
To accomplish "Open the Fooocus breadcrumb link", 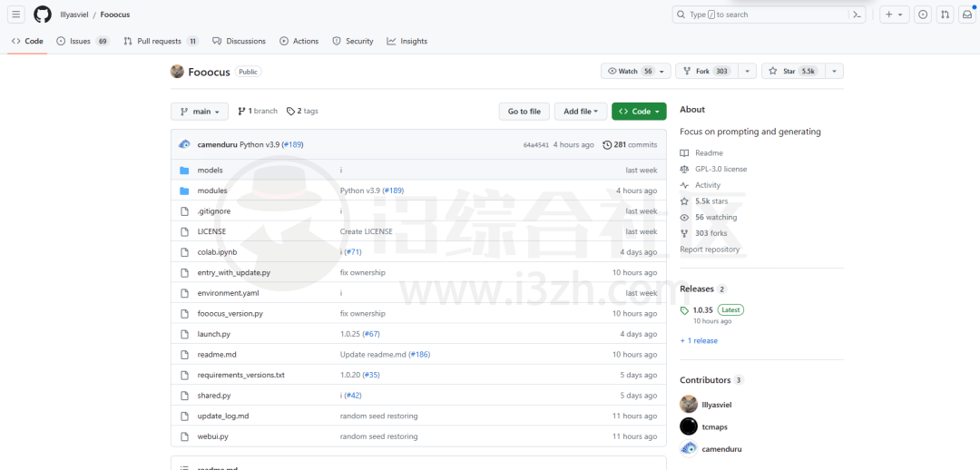I will [115, 15].
